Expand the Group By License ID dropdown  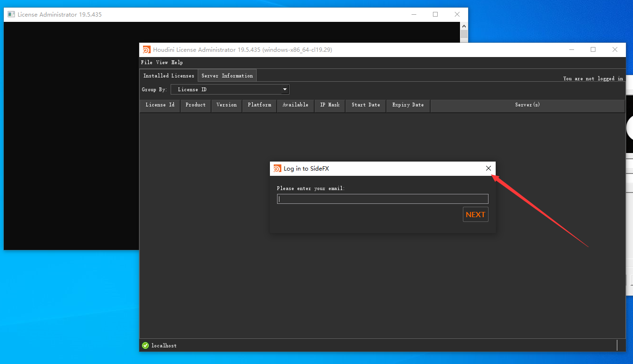pos(230,89)
